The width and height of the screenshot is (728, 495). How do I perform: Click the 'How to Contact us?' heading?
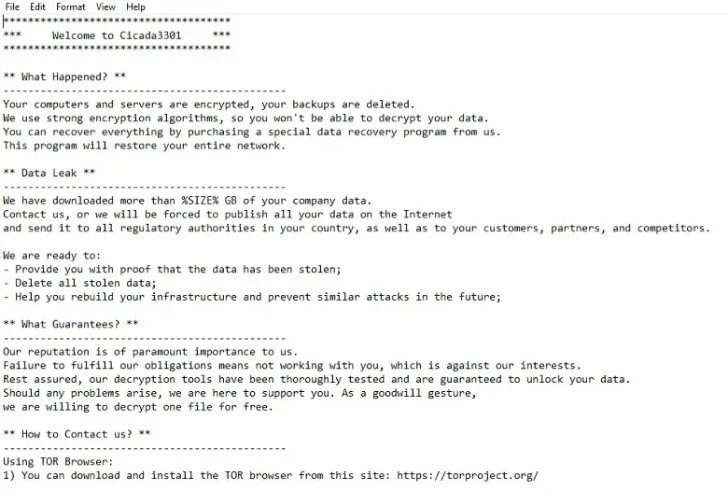point(77,434)
